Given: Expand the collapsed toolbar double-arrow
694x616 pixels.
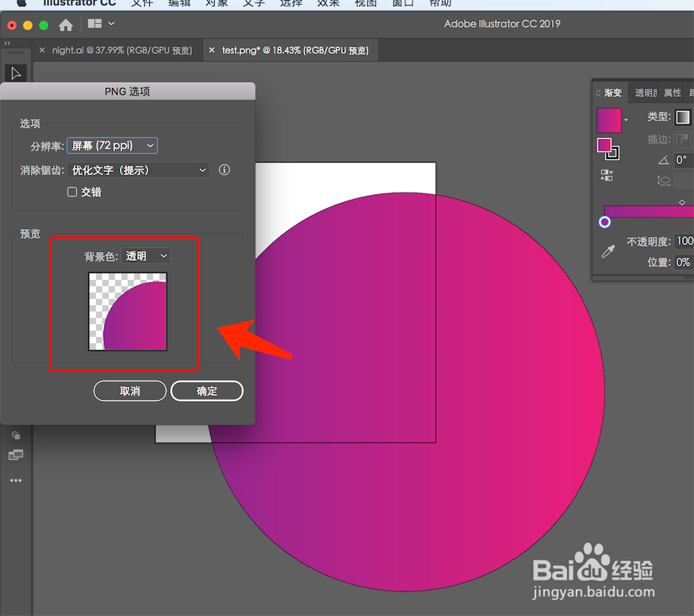Looking at the screenshot, I should pyautogui.click(x=6, y=44).
